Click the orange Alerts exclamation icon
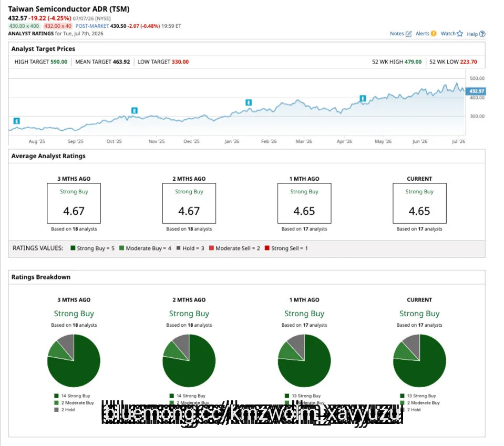The width and height of the screenshot is (504, 446). (x=434, y=34)
